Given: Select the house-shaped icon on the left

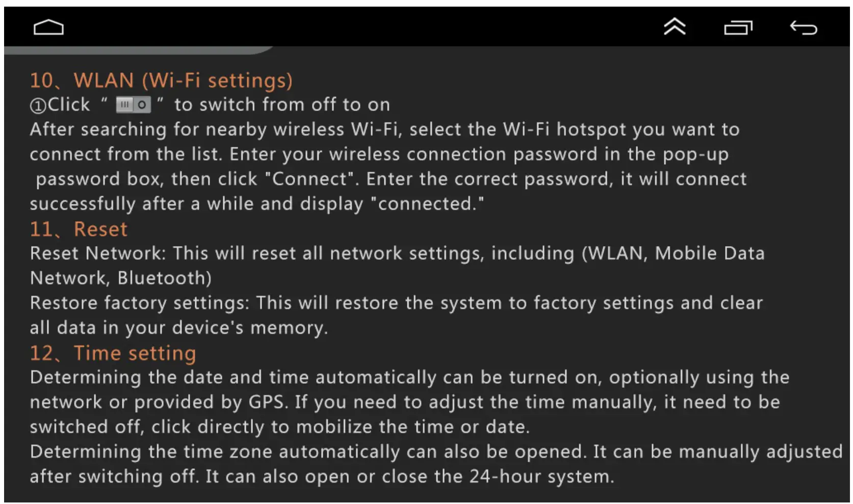Looking at the screenshot, I should (x=48, y=26).
